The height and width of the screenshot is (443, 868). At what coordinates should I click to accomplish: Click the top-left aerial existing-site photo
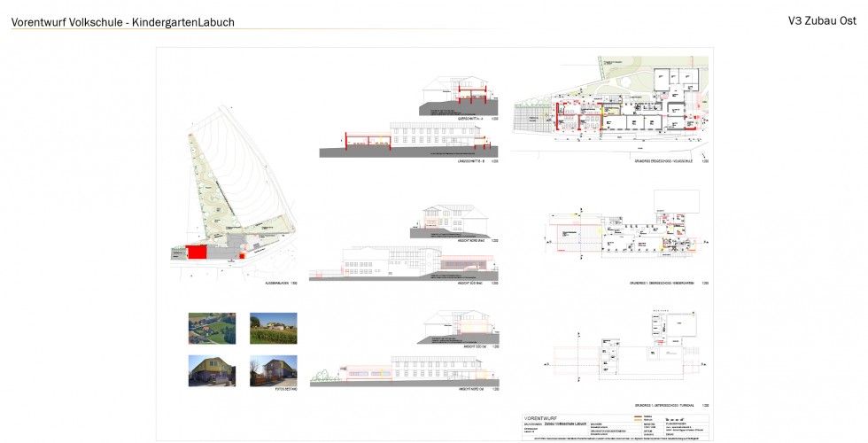(x=212, y=328)
